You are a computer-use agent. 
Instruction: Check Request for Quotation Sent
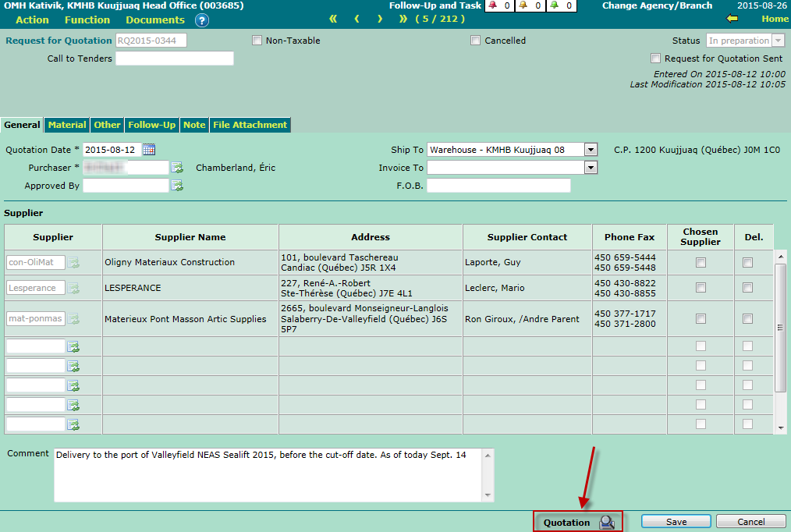tap(655, 58)
